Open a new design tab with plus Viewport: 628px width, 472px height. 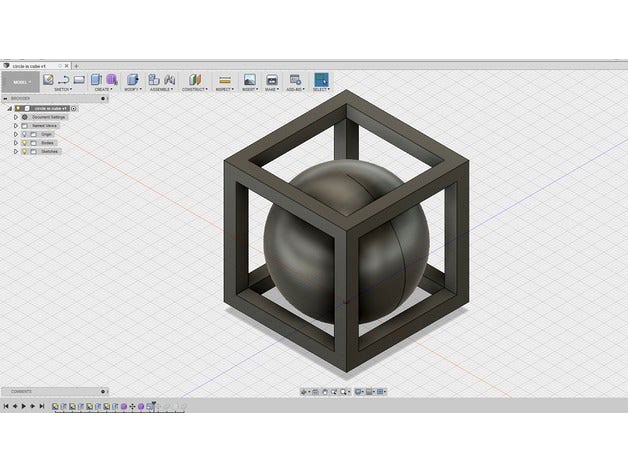click(x=76, y=66)
